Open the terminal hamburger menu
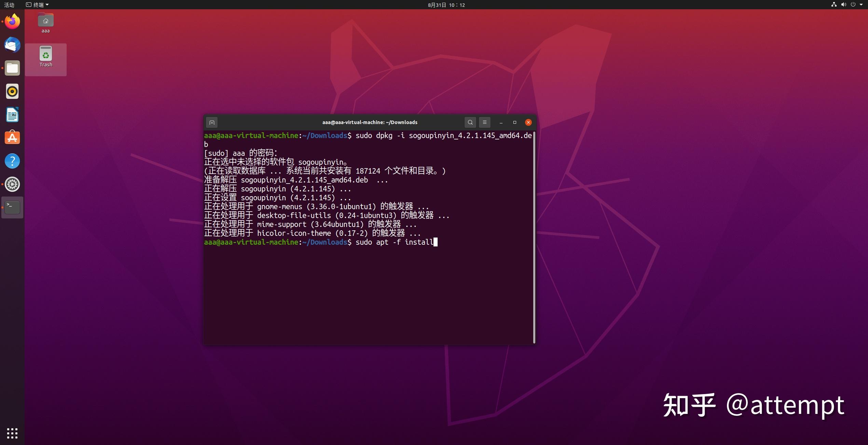Screen dimensions: 868x445 [484, 122]
